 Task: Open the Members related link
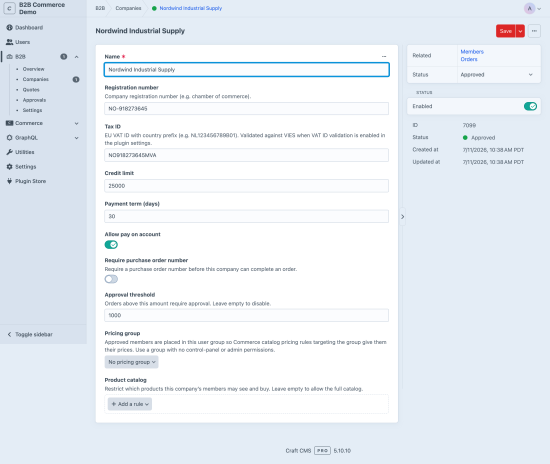click(472, 52)
